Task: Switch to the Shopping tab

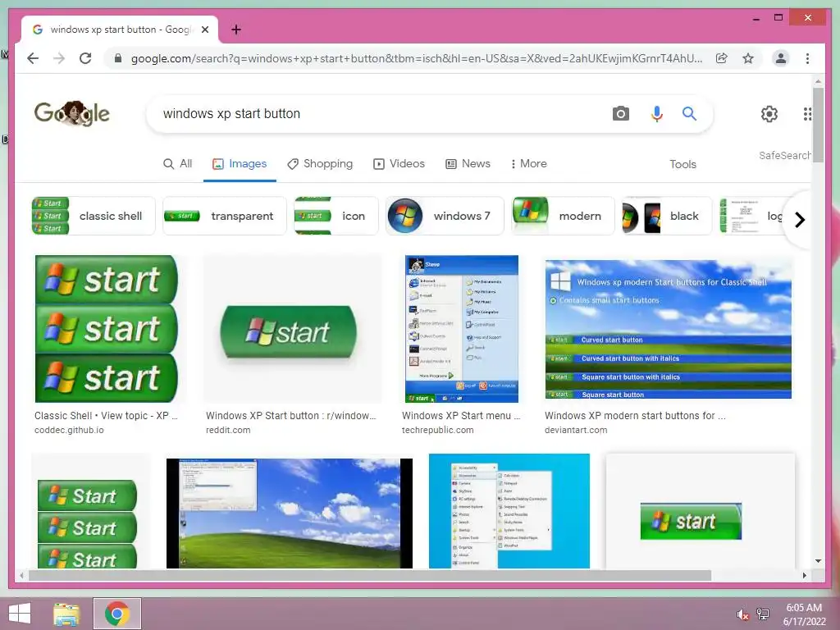Action: tap(320, 164)
